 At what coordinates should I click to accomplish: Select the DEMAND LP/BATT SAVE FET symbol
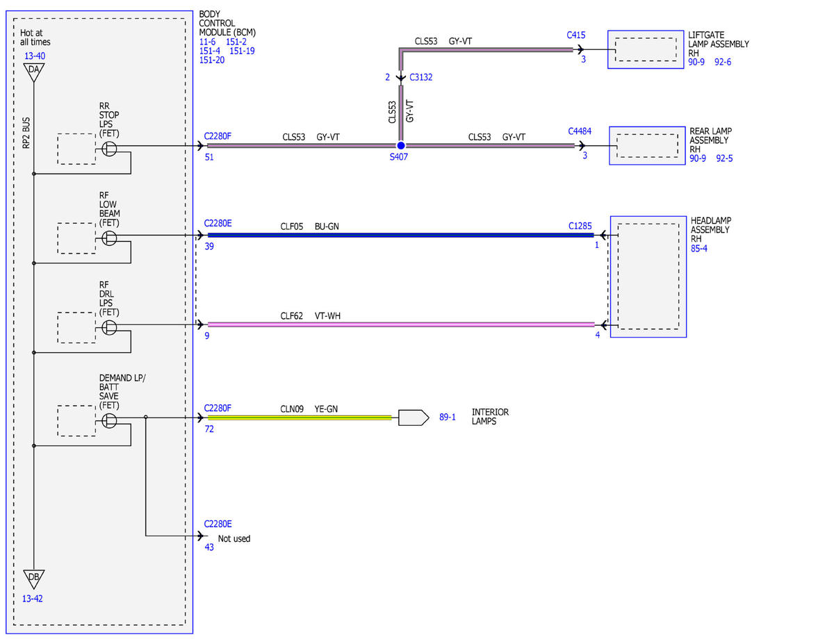109,420
